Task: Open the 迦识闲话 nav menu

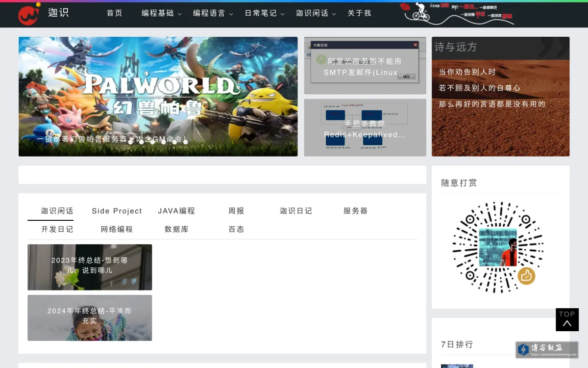Action: (x=312, y=13)
